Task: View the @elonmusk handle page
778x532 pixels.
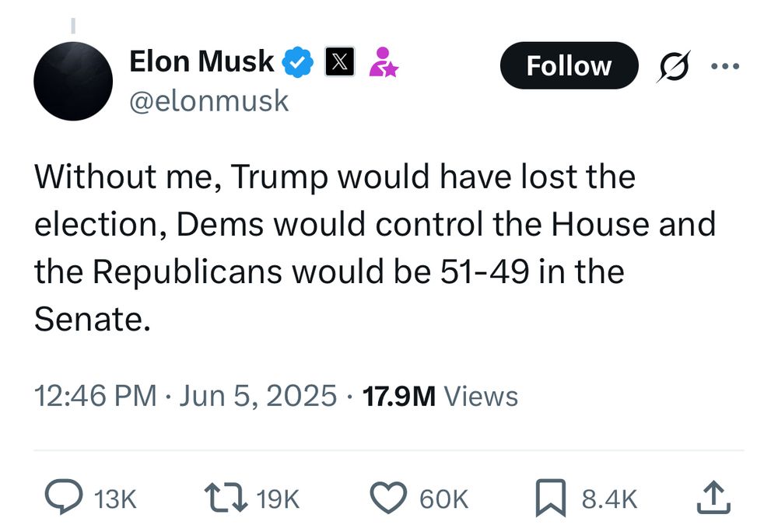Action: [x=207, y=100]
